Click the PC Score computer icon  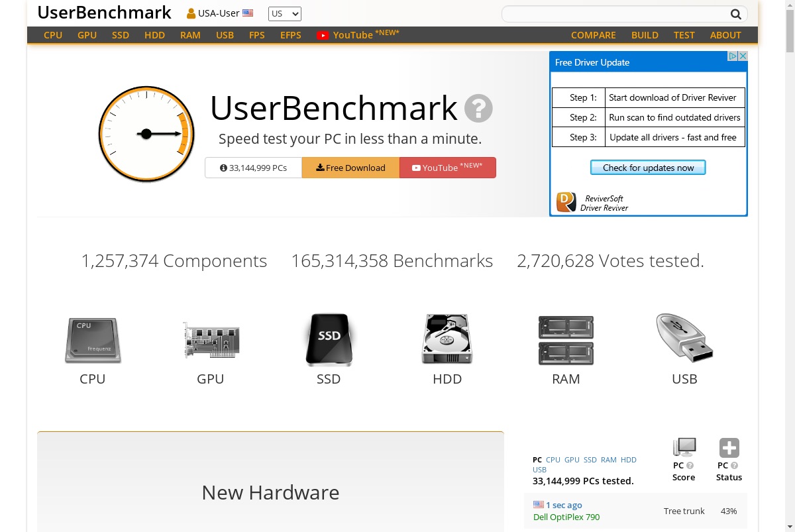(684, 448)
